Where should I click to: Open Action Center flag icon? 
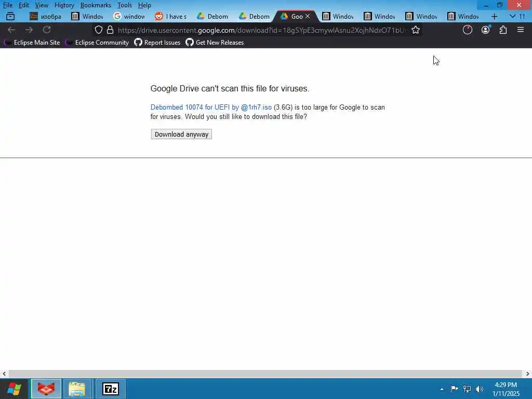[x=454, y=389]
